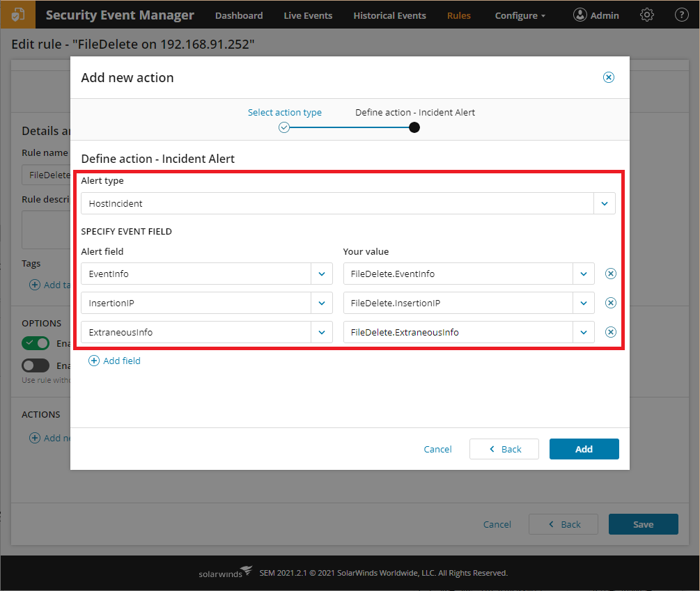Click the Add button in the dialog
This screenshot has width=700, height=591.
[x=584, y=449]
